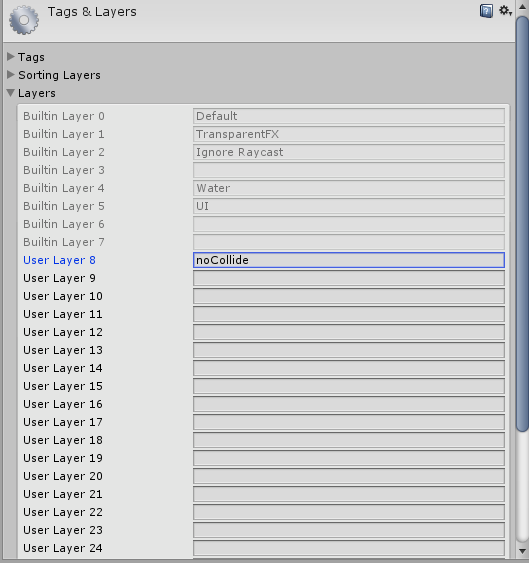Click the empty Builtin Layer 7 field
The image size is (529, 563).
tap(349, 242)
